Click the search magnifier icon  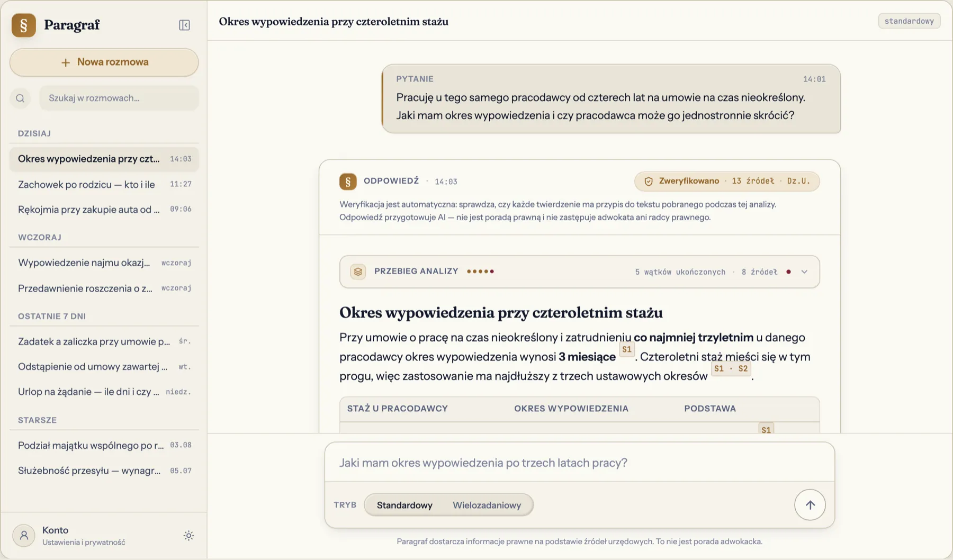pyautogui.click(x=20, y=98)
